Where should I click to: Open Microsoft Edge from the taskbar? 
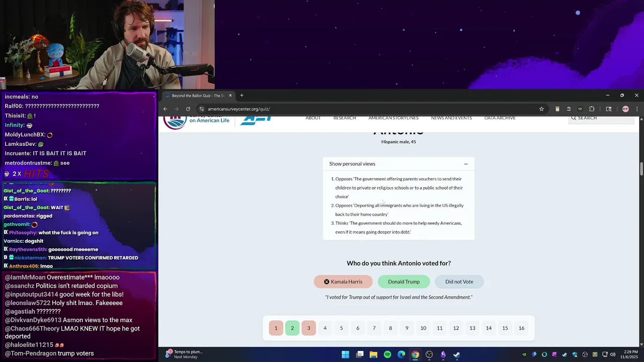coord(401,354)
